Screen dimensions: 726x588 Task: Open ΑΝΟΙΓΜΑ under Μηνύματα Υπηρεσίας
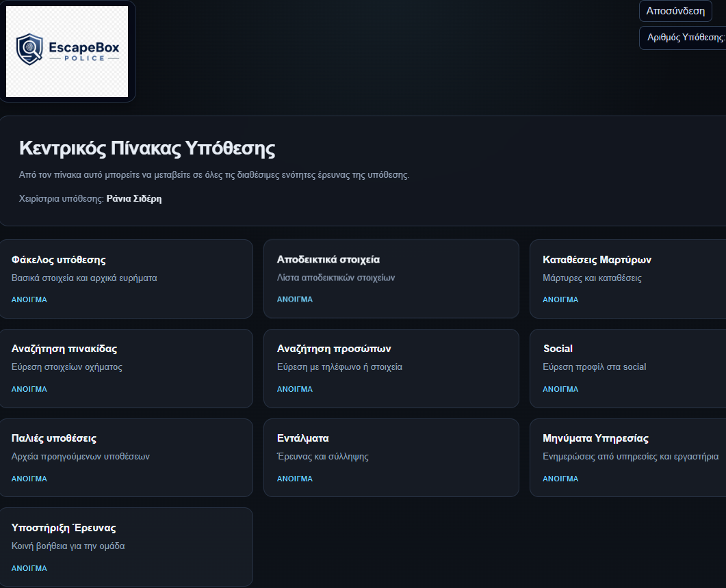(560, 479)
